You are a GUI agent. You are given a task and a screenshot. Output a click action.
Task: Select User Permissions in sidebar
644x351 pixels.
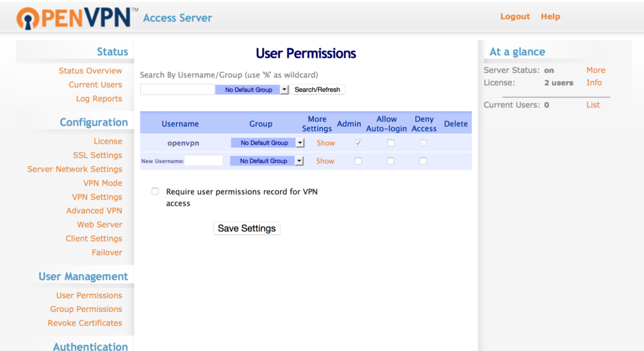click(x=89, y=296)
